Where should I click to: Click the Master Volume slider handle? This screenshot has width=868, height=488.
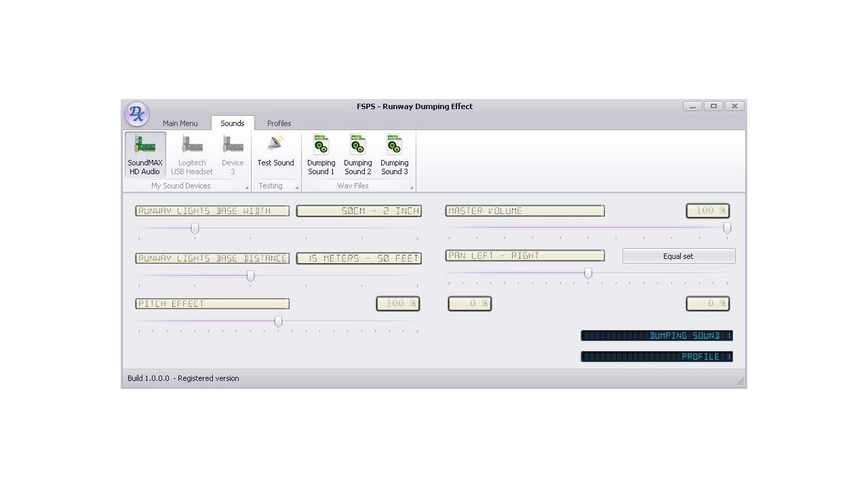tap(727, 228)
